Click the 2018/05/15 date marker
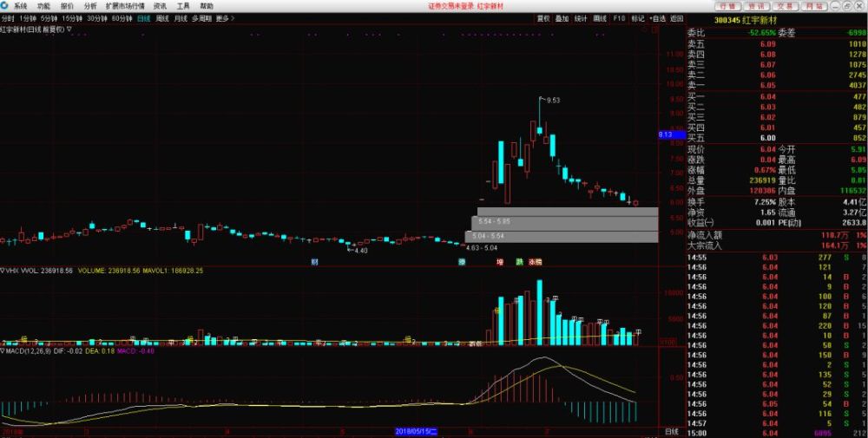The image size is (868, 438). tap(417, 431)
